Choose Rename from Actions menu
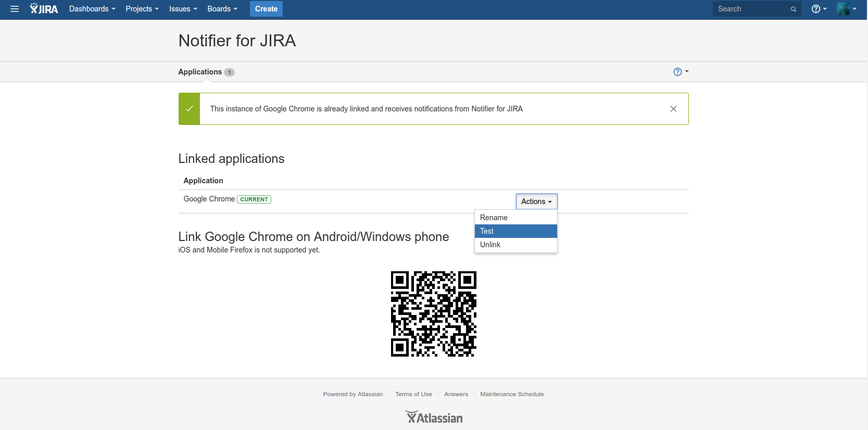 tap(516, 218)
